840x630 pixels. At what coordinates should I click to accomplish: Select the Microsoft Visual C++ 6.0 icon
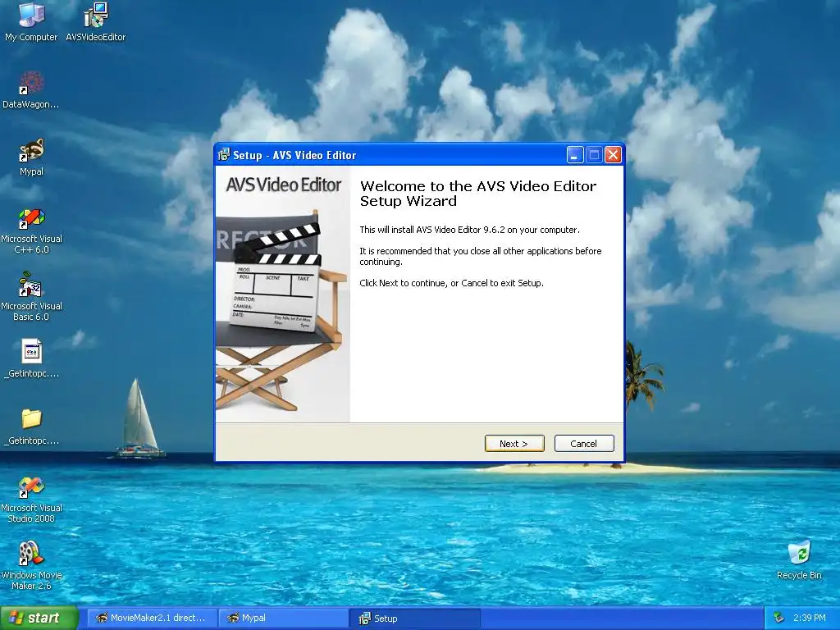[31, 231]
